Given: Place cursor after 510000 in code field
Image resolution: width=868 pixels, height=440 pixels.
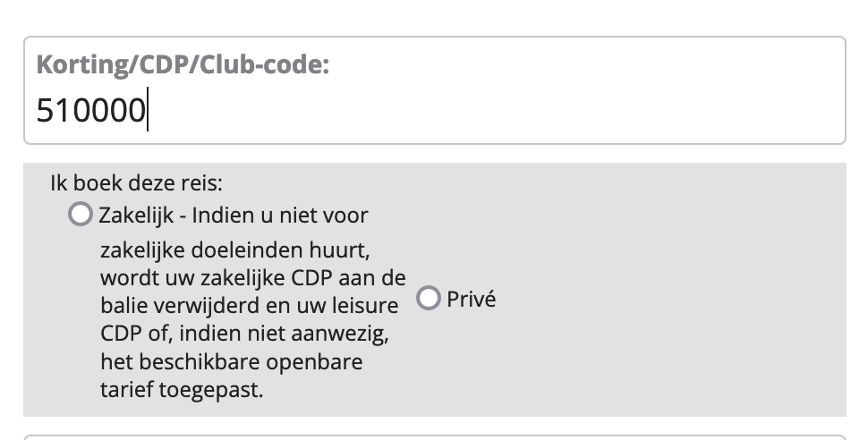Looking at the screenshot, I should [x=148, y=112].
